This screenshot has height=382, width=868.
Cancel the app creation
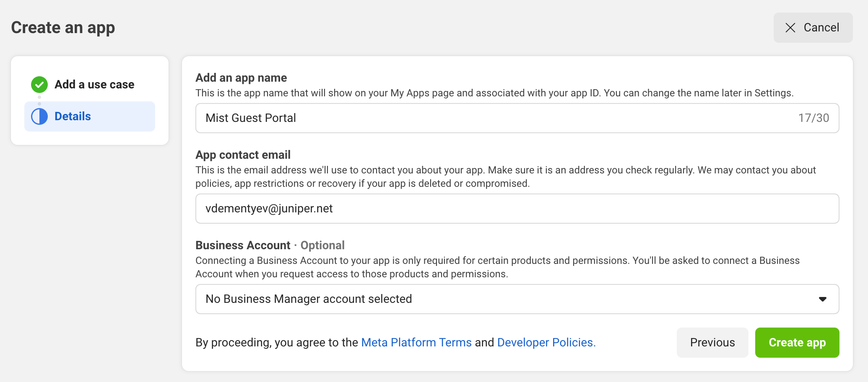tap(813, 28)
